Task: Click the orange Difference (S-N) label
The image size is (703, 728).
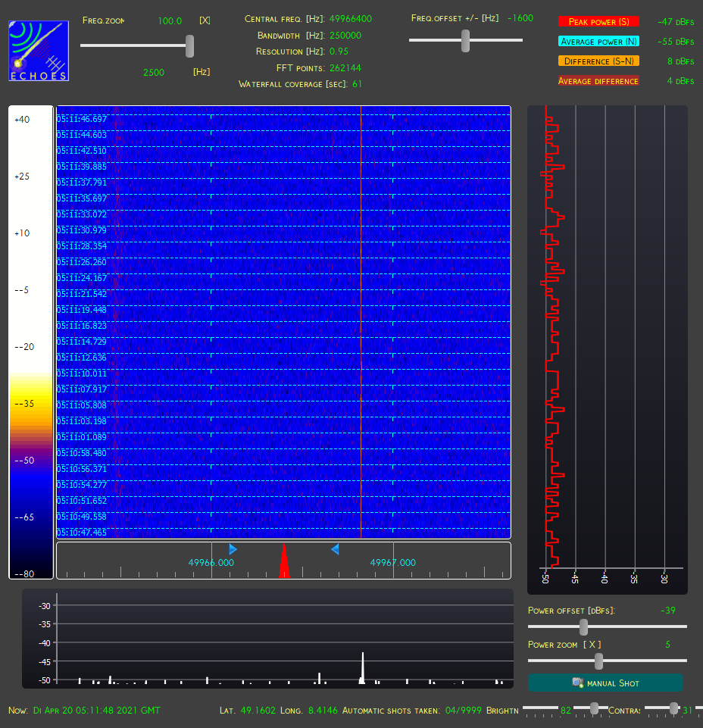Action: pos(598,61)
